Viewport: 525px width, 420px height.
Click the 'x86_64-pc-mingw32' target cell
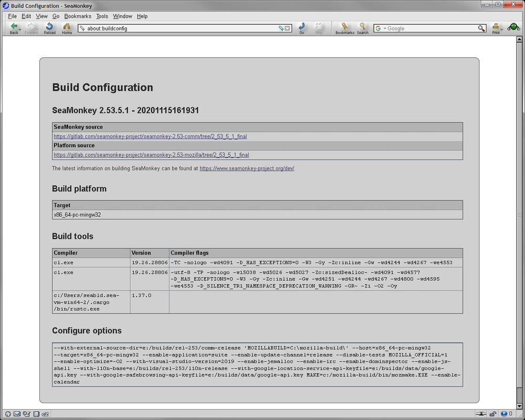257,215
